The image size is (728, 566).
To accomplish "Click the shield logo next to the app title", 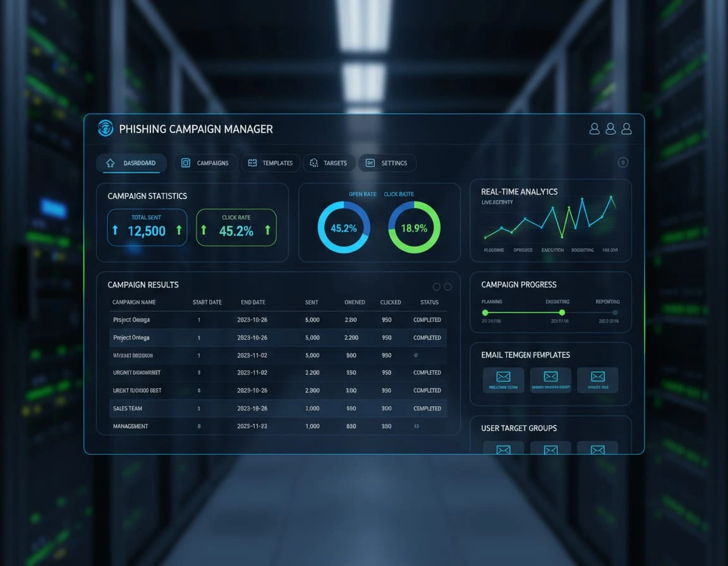I will (106, 128).
